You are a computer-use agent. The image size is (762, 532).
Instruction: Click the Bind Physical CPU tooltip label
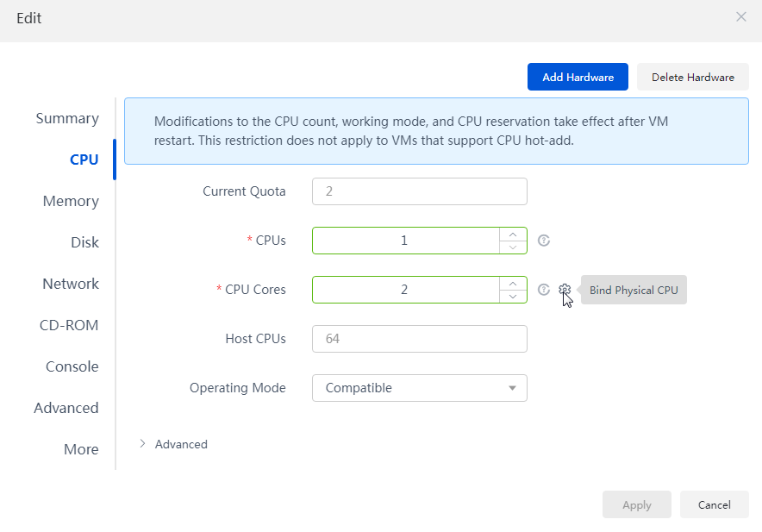[x=634, y=290]
